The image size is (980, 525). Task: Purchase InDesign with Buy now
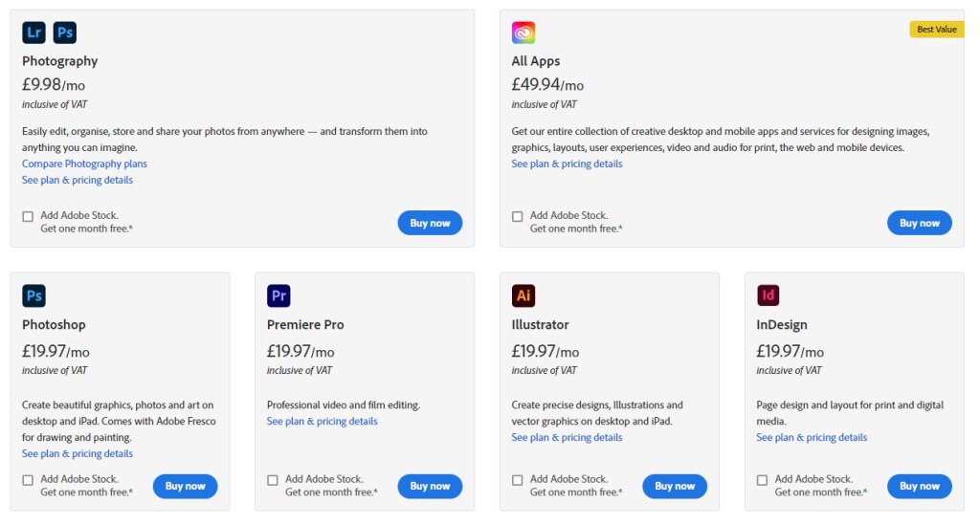tap(919, 486)
